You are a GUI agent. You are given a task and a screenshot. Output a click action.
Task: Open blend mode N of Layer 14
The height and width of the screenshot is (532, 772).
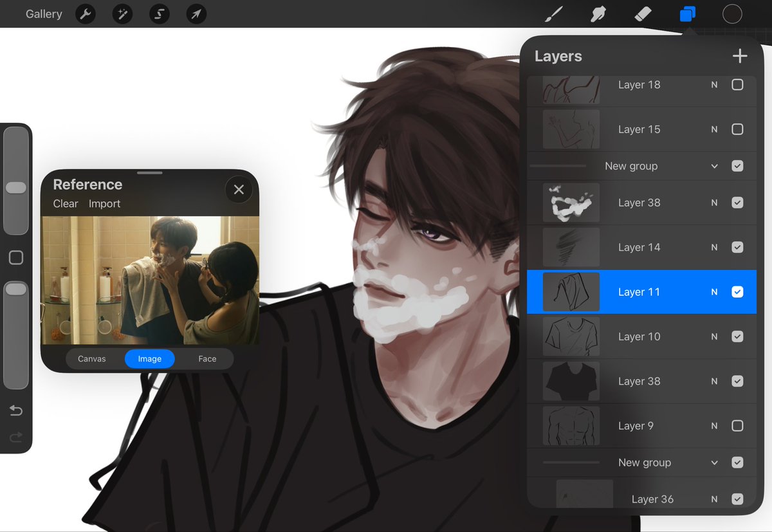click(x=714, y=247)
